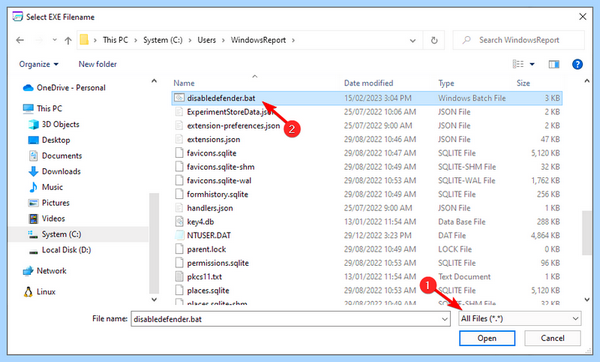600x362 pixels.
Task: Click the key4.db file icon
Action: (179, 222)
